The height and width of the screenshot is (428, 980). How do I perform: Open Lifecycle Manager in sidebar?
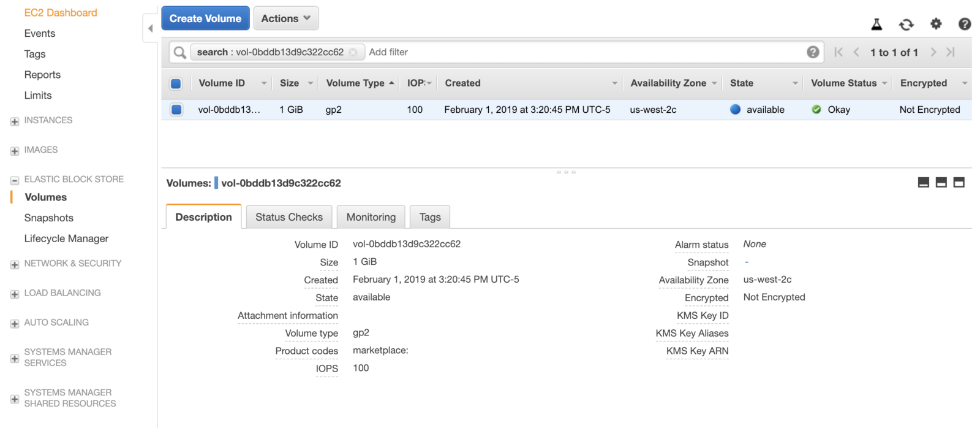66,239
